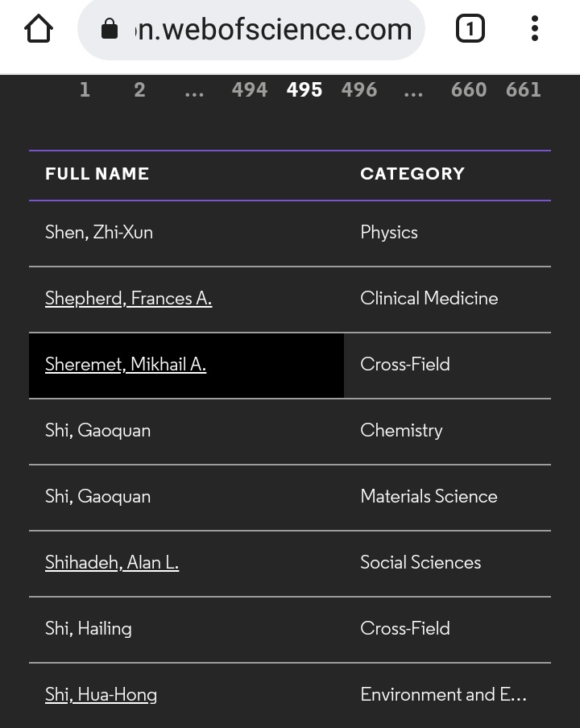Go to results page 1
The width and height of the screenshot is (580, 728).
coord(85,89)
